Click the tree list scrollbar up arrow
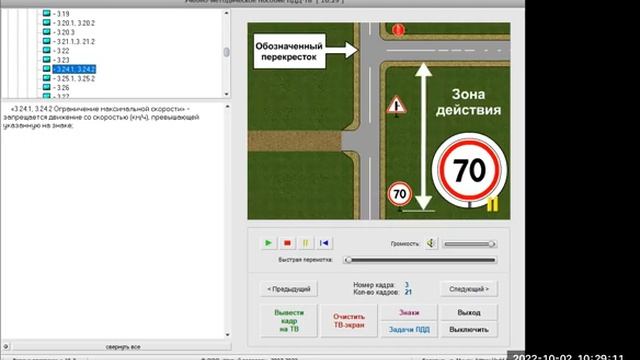This screenshot has width=640, height=360. tap(227, 13)
